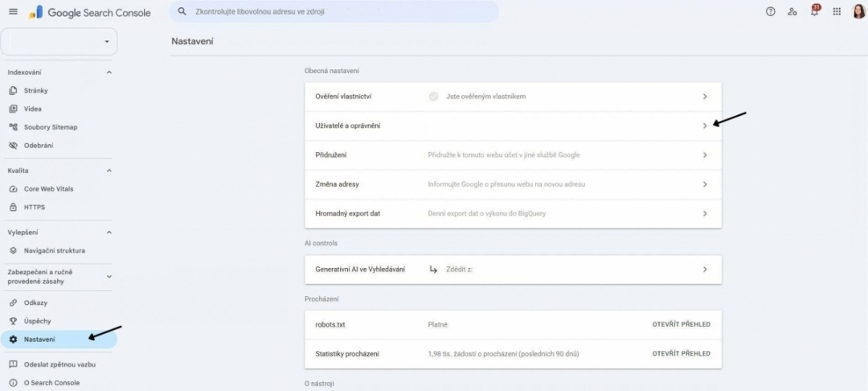The width and height of the screenshot is (868, 391).
Task: Click the Soubory Sitemap icon
Action: (14, 127)
